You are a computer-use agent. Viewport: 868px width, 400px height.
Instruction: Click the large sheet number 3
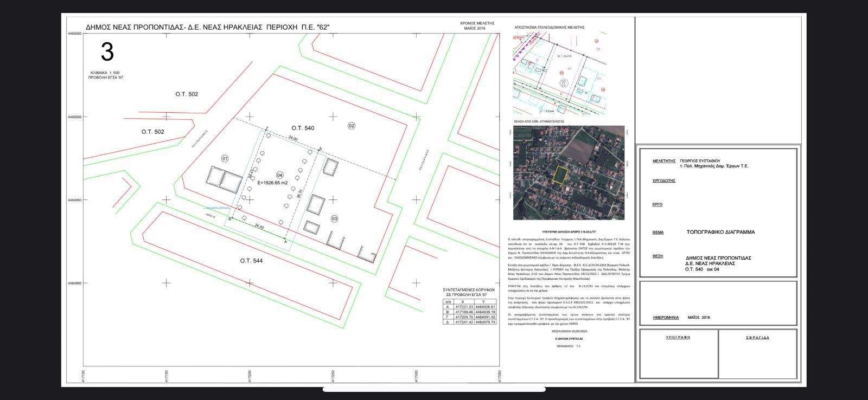107,52
